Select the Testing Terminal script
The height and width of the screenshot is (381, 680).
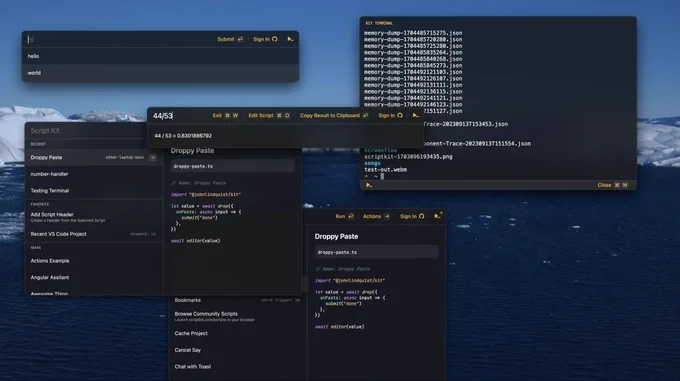point(94,190)
